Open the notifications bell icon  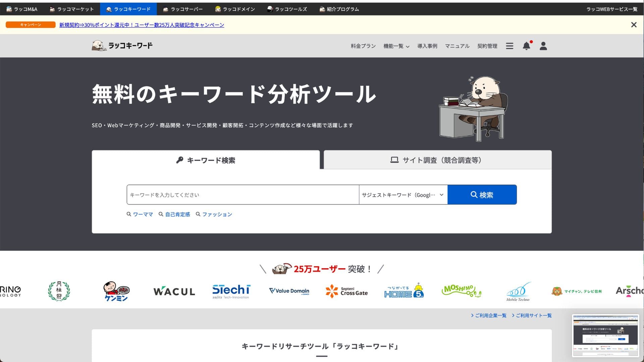pos(527,46)
